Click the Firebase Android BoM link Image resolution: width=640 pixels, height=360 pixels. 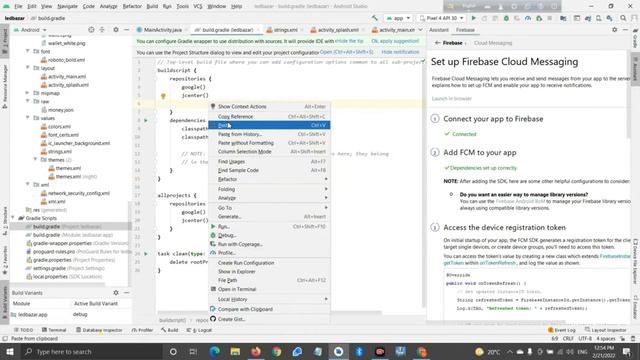(x=520, y=201)
